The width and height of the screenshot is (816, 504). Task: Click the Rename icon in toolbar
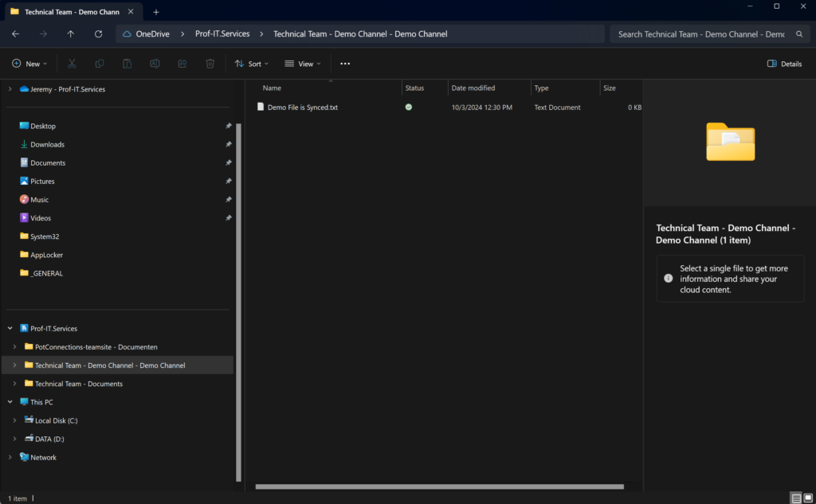(155, 64)
